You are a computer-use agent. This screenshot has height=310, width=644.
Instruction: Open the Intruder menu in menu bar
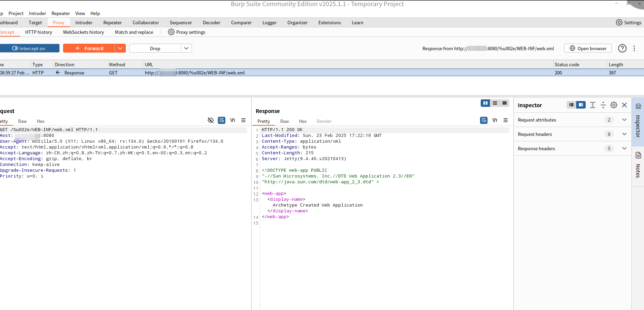point(38,13)
